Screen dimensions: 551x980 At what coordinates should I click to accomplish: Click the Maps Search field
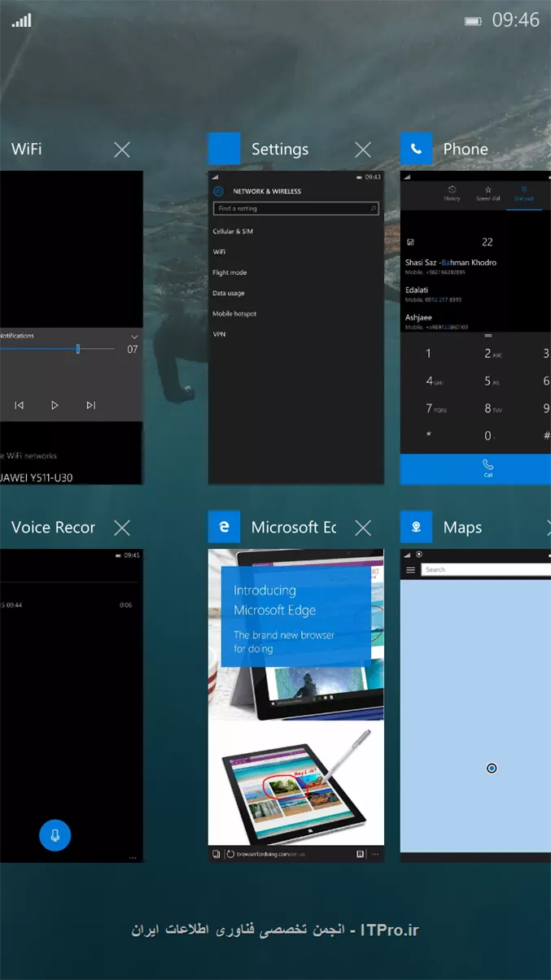tap(486, 570)
